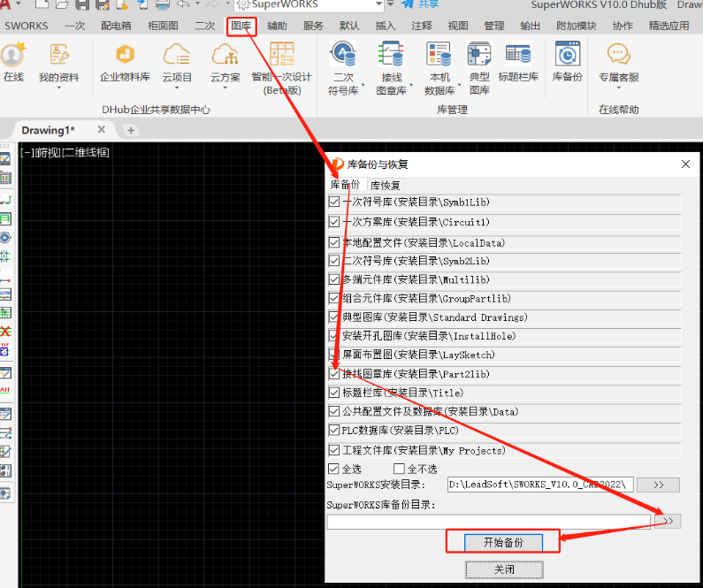
Task: Toggle PLC数据库 checkbox
Action: pyautogui.click(x=334, y=431)
